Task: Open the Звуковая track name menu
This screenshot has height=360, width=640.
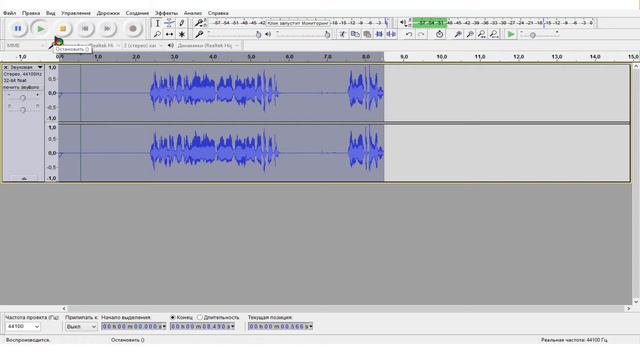Action: coord(26,67)
